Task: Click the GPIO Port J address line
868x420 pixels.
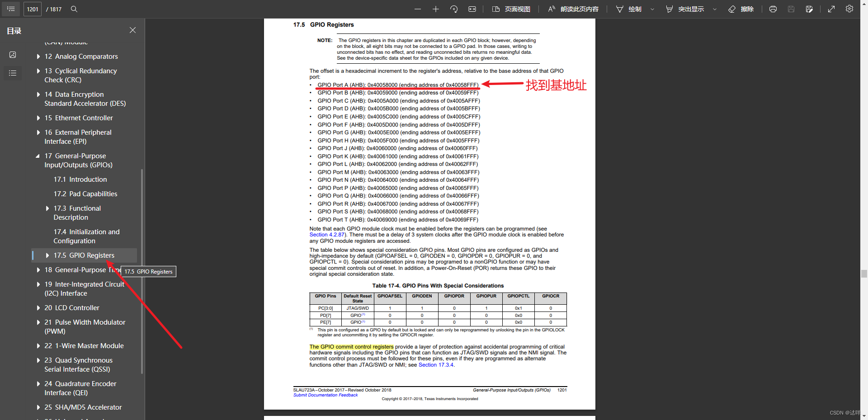Action: [x=397, y=148]
